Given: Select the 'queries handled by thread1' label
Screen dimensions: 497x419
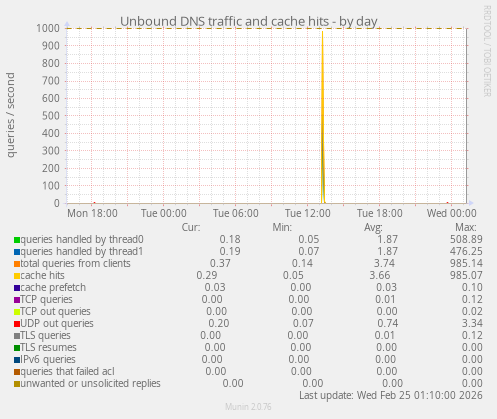Looking at the screenshot, I should [82, 251].
